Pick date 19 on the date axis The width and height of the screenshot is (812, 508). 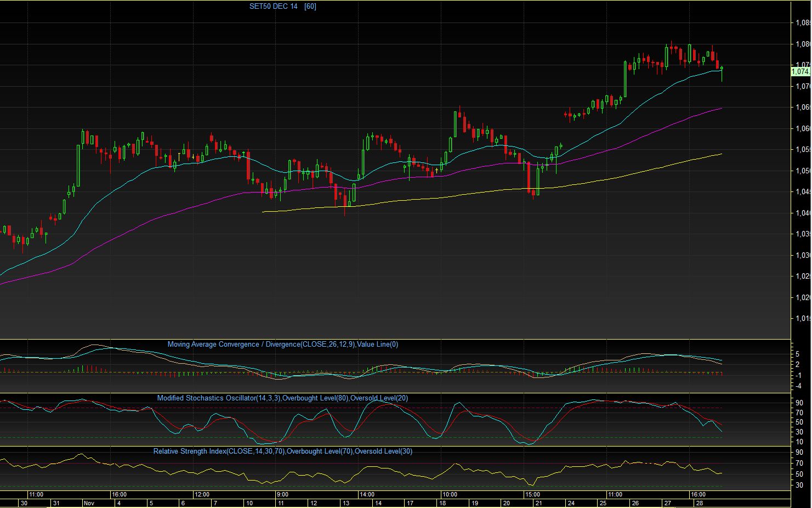pos(475,504)
